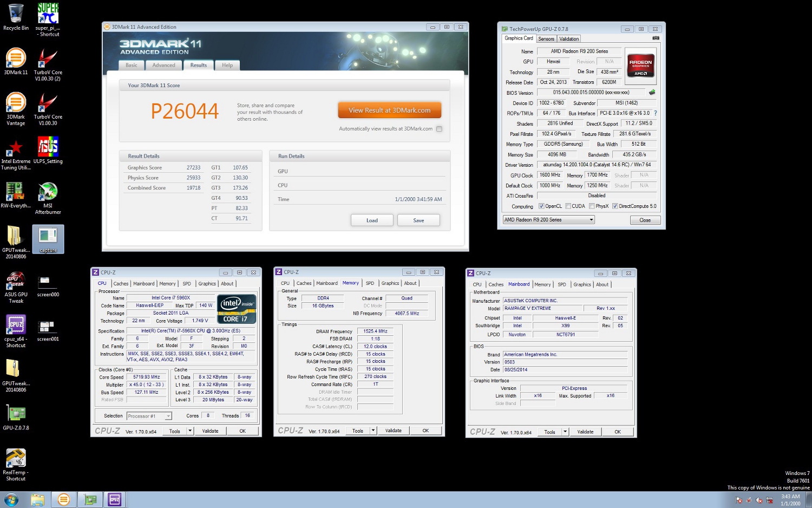Open Caches tab in CPU-Z CPU window
The image size is (812, 508).
pos(121,283)
